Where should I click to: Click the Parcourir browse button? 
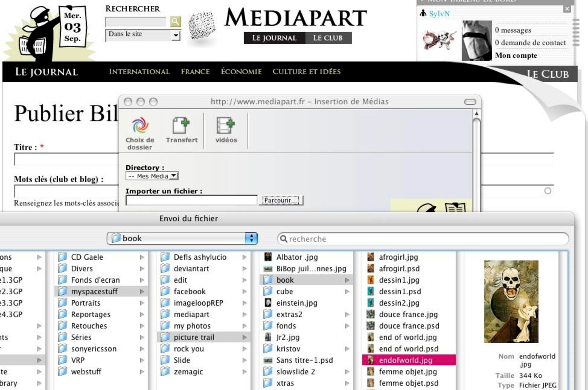click(x=281, y=200)
